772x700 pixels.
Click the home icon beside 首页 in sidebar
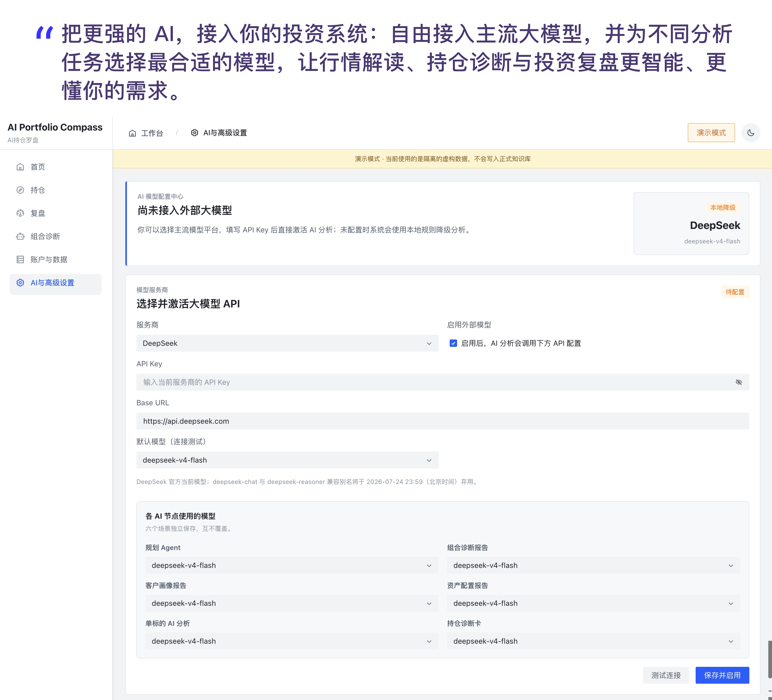click(x=20, y=167)
